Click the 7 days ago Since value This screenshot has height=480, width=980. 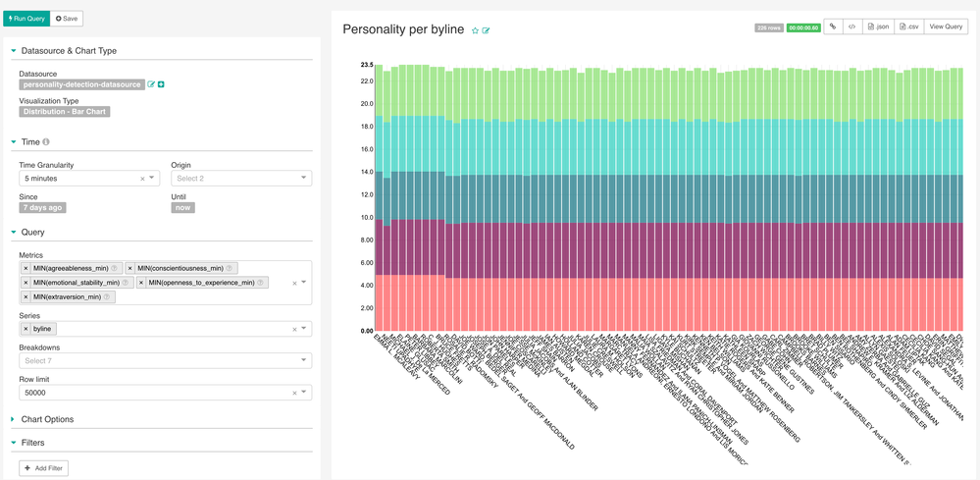[x=42, y=208]
